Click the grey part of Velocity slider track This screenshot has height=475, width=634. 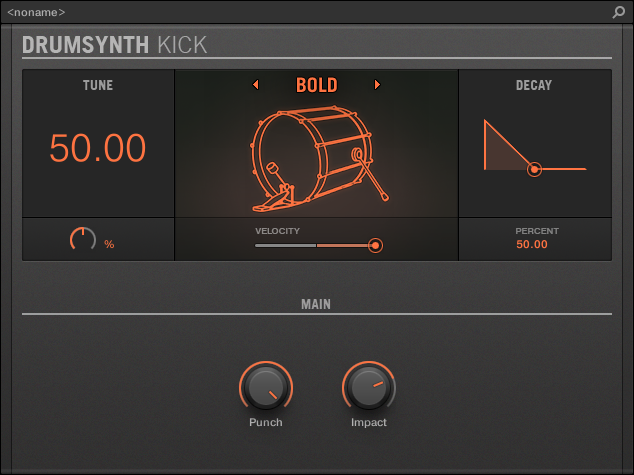point(285,245)
